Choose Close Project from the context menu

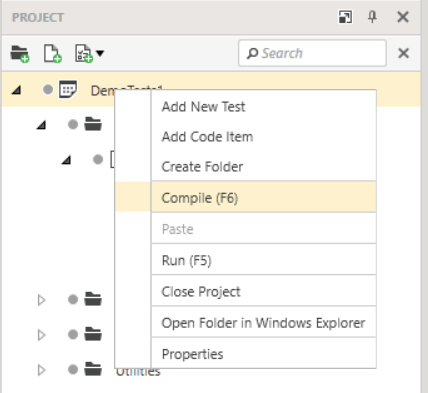click(246, 291)
